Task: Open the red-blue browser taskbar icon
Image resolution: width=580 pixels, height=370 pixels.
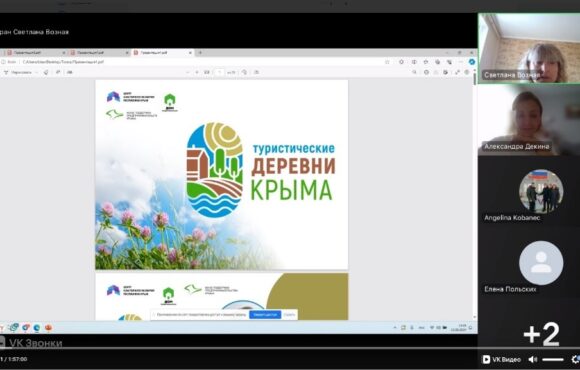Action: click(x=26, y=327)
